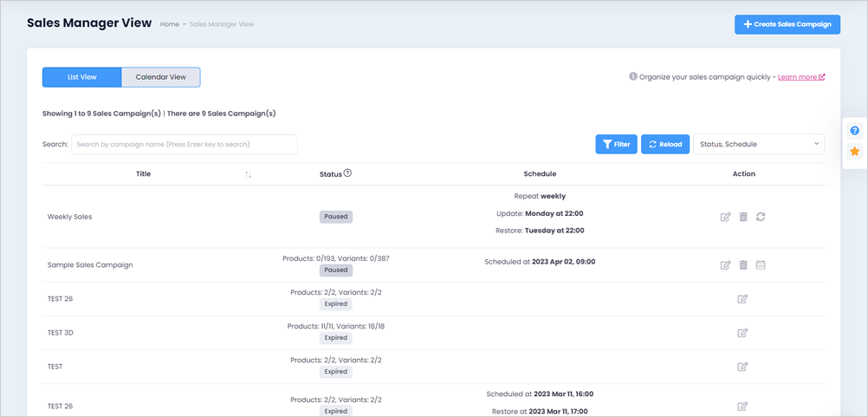Image resolution: width=868 pixels, height=417 pixels.
Task: Click Expired badge for TEST 3D
Action: (336, 338)
